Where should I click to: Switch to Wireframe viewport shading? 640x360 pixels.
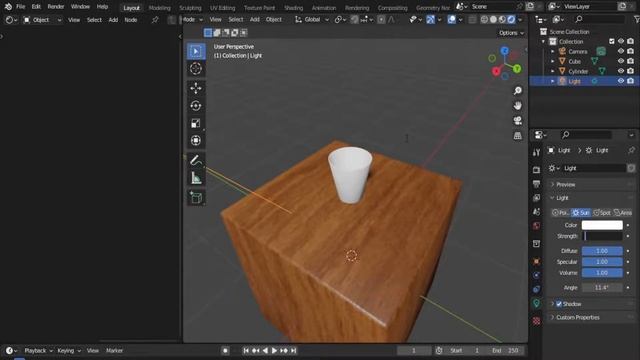[x=484, y=19]
